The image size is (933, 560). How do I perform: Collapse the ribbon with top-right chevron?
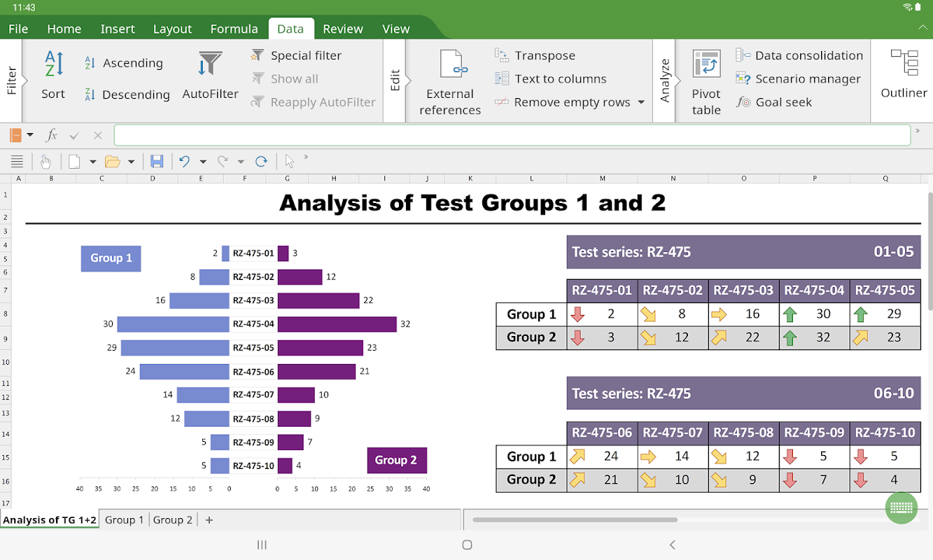(923, 27)
